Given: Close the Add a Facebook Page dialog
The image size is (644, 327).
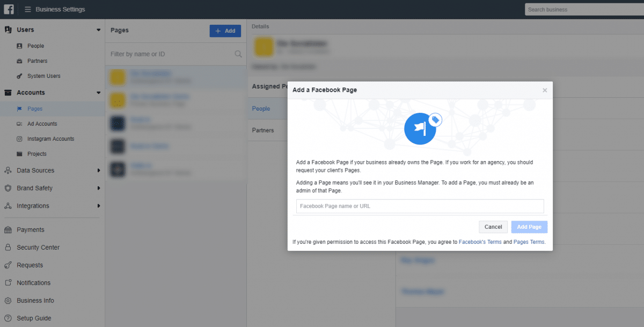Looking at the screenshot, I should (x=545, y=90).
